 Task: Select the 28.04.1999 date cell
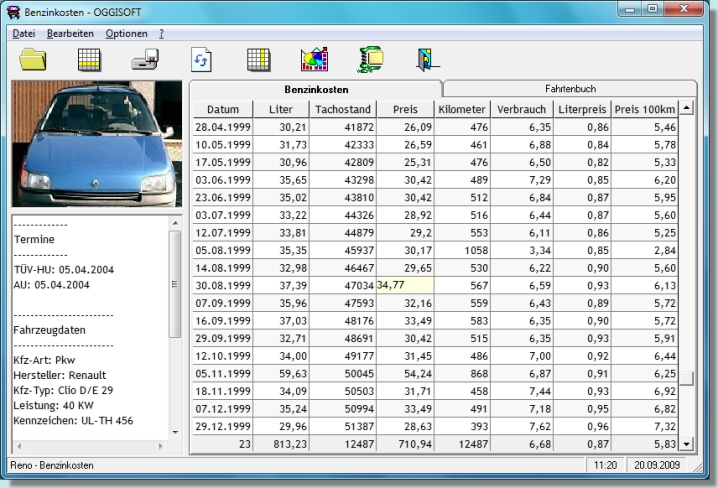[x=221, y=127]
